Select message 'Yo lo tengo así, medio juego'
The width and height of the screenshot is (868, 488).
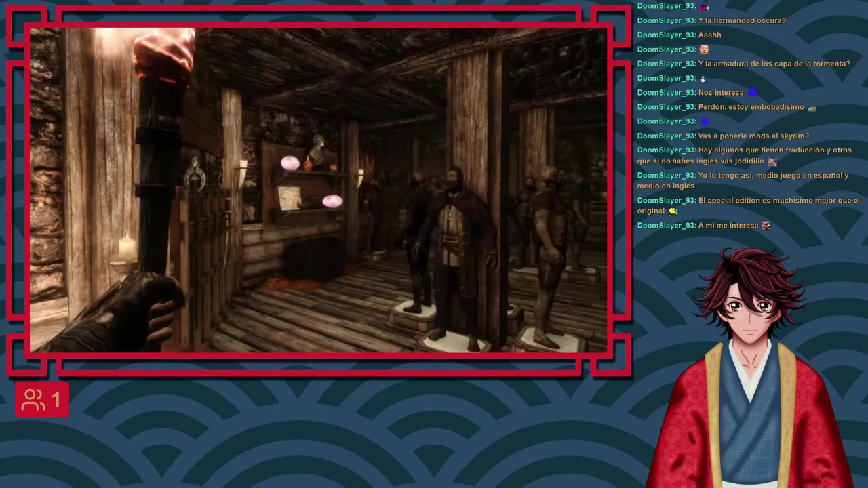743,181
